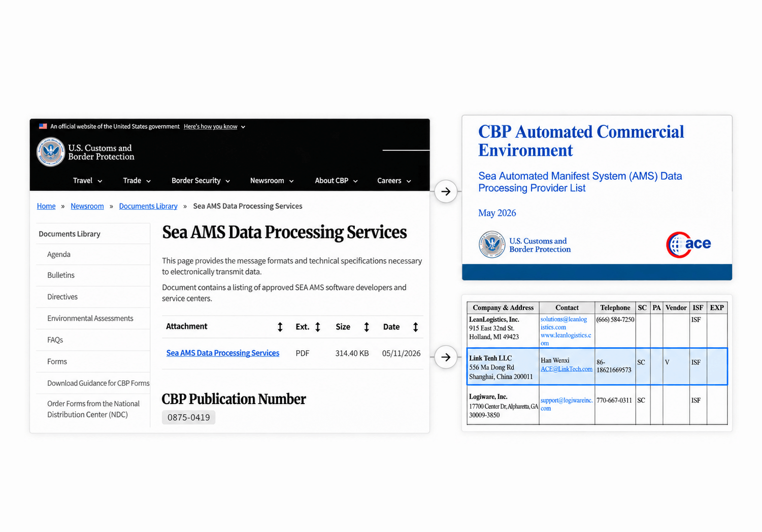Click the ACE logo on the PDF cover
Image resolution: width=762 pixels, height=532 pixels.
click(x=688, y=245)
